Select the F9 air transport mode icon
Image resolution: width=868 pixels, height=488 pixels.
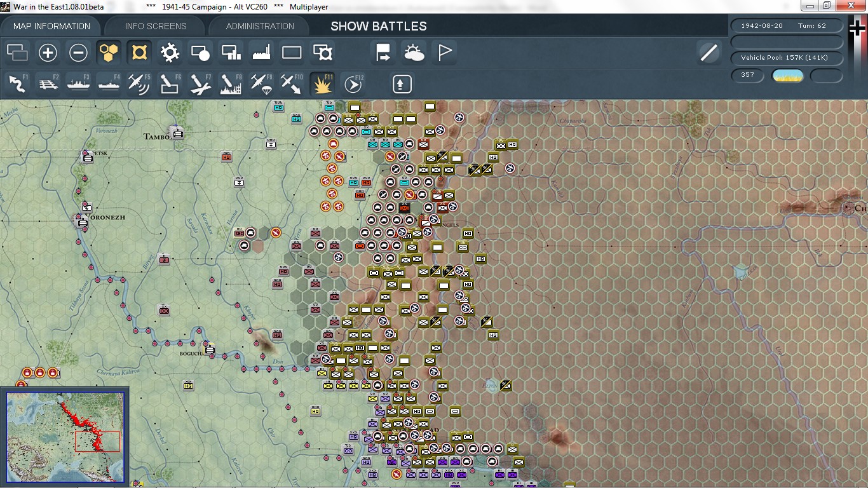click(261, 84)
